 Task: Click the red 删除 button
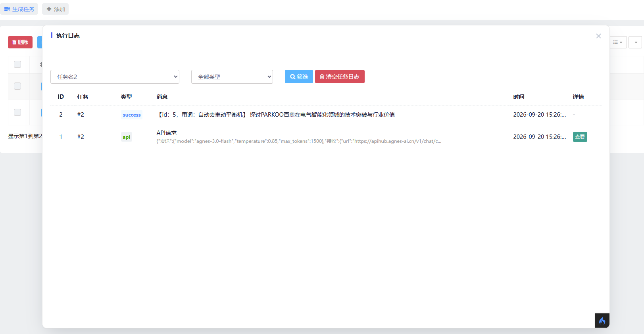[x=20, y=42]
